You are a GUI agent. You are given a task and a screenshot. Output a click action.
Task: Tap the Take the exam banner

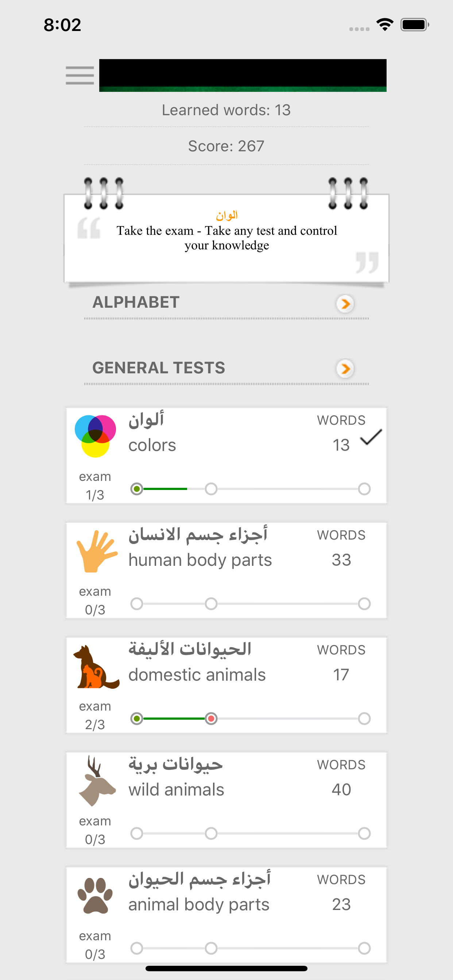click(226, 238)
